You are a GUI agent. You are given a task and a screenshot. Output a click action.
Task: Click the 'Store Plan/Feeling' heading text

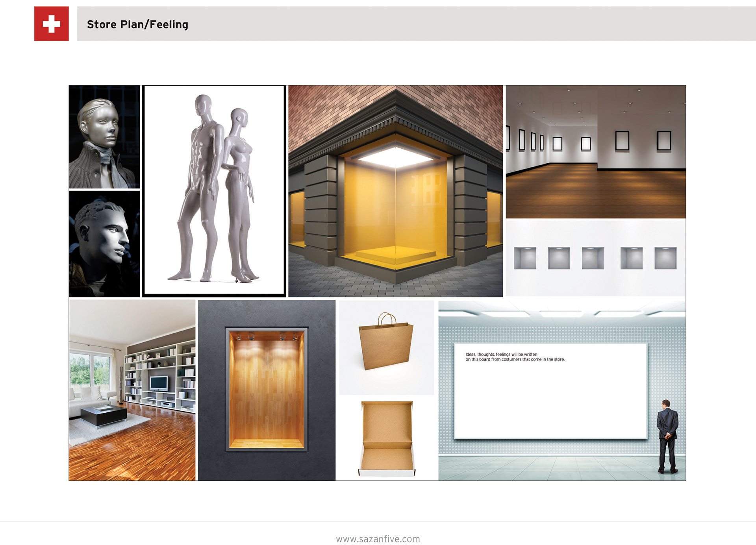point(137,24)
